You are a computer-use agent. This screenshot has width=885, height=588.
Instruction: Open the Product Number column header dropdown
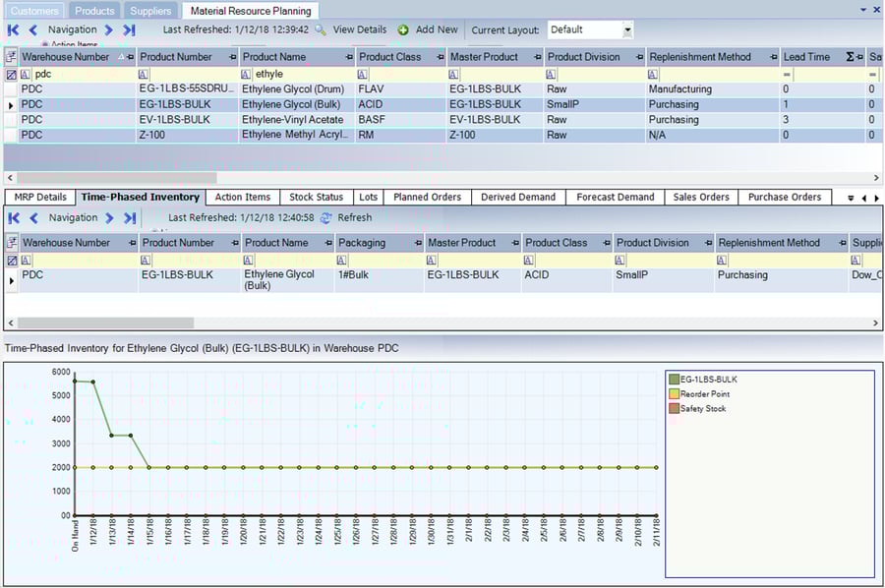point(232,56)
